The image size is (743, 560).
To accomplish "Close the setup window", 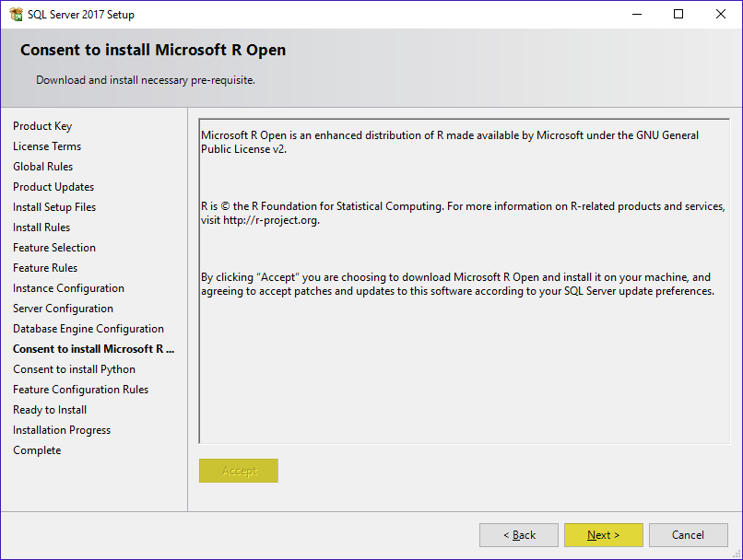I will pyautogui.click(x=721, y=14).
